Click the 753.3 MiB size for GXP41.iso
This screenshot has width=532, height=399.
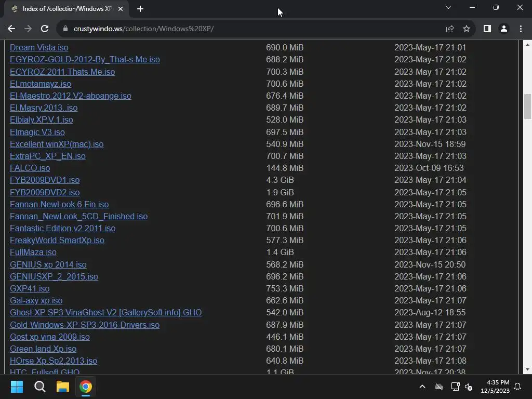285,289
